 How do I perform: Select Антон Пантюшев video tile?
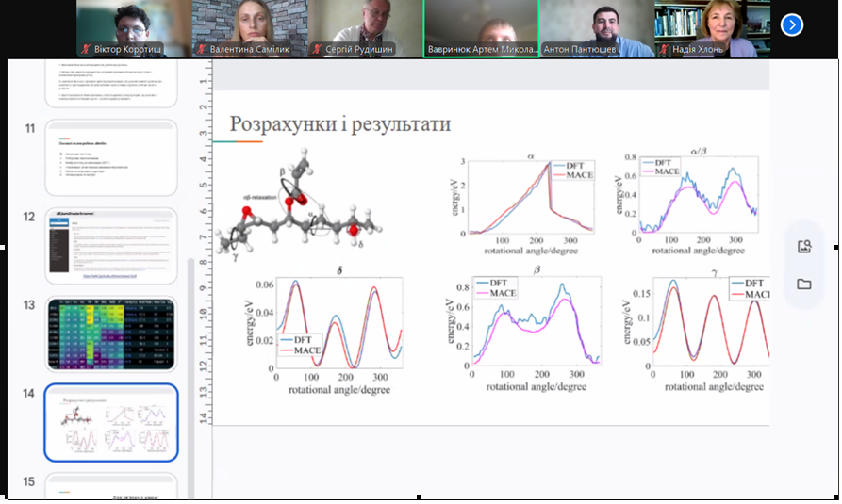coord(596,28)
